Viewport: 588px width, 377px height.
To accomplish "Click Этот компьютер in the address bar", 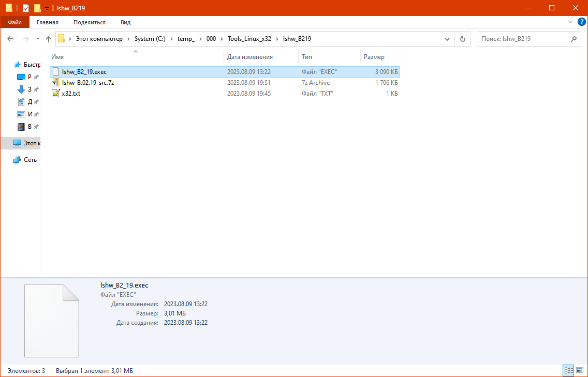I will tap(99, 39).
